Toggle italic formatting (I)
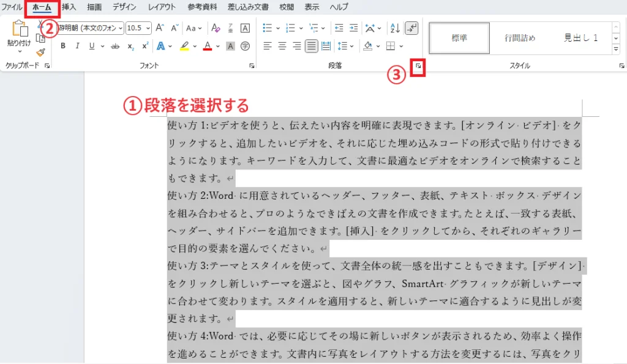Screen dimensions: 627x364 [77, 46]
